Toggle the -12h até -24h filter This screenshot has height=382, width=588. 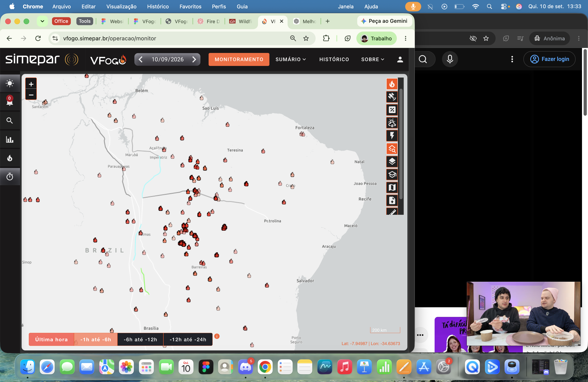(188, 339)
